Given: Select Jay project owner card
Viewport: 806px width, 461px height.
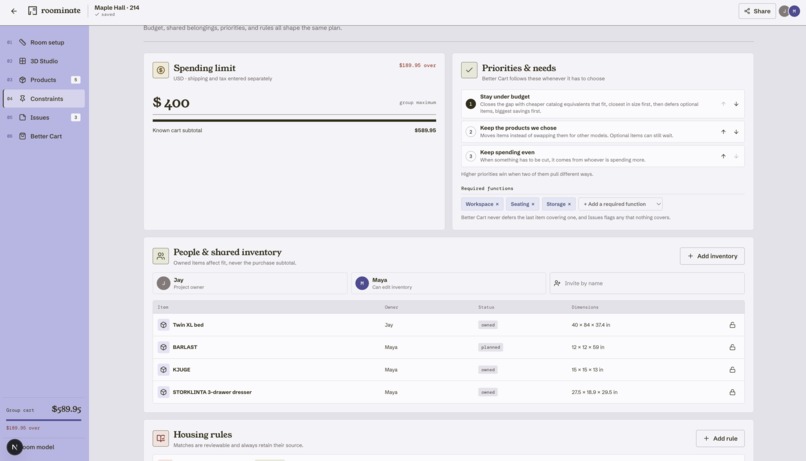Looking at the screenshot, I should 250,283.
